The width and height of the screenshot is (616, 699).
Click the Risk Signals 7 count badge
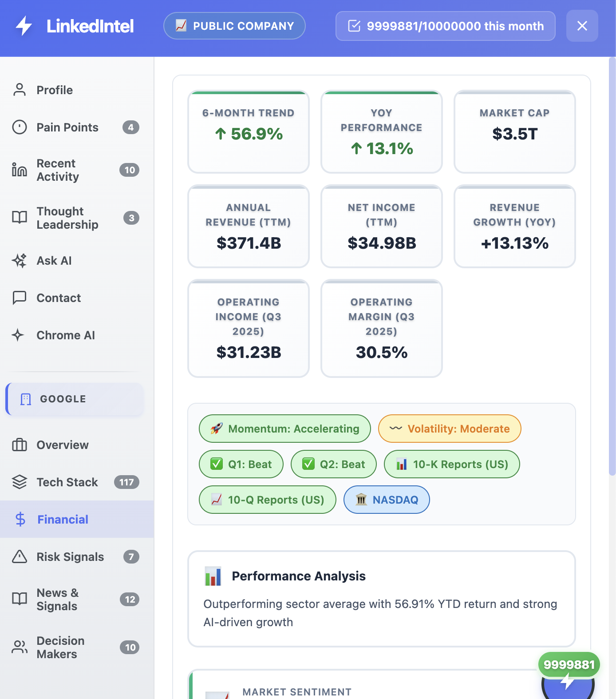pos(131,556)
